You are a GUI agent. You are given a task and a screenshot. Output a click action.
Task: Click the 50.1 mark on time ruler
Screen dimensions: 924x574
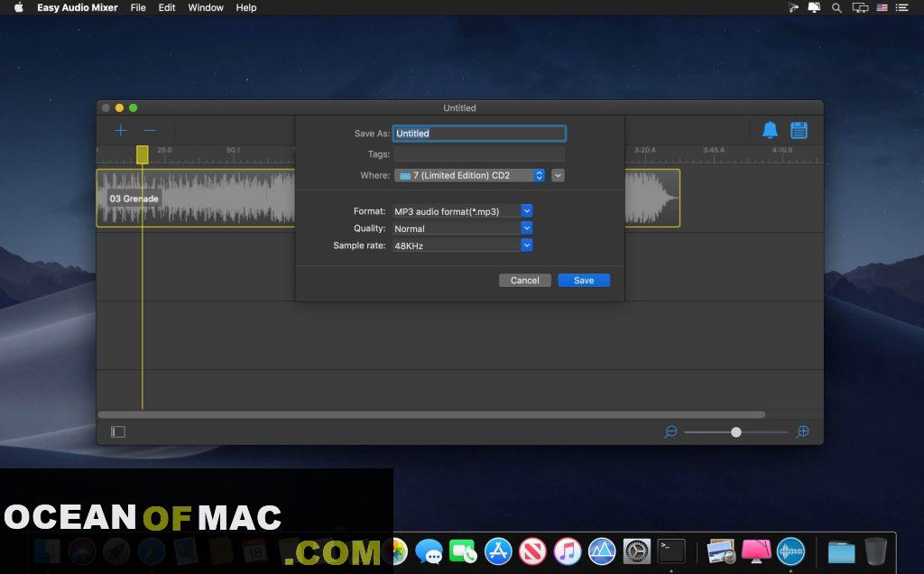point(234,150)
